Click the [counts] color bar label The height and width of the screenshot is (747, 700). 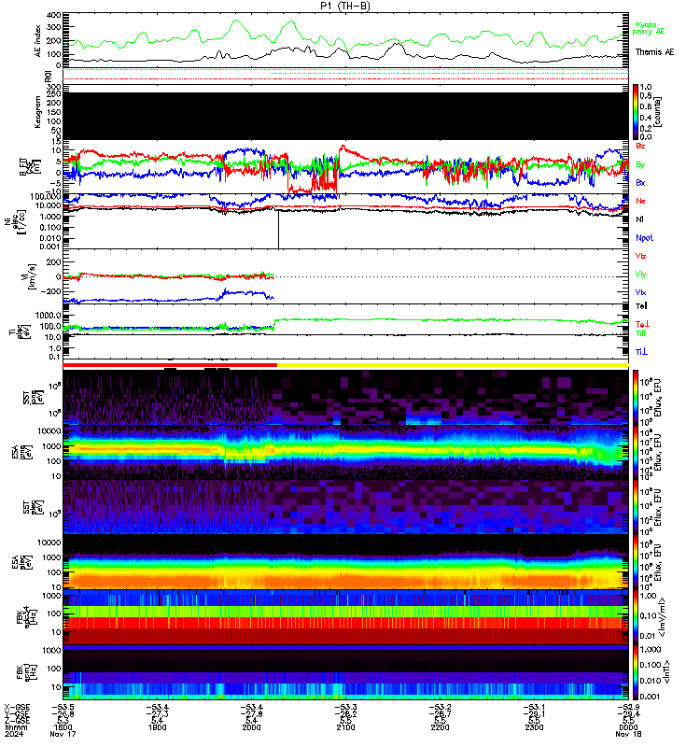click(657, 112)
